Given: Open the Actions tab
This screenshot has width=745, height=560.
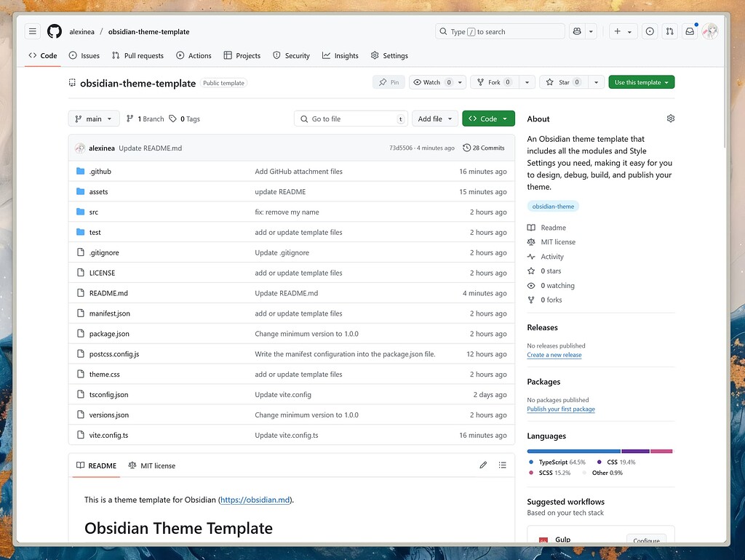Looking at the screenshot, I should [x=194, y=55].
